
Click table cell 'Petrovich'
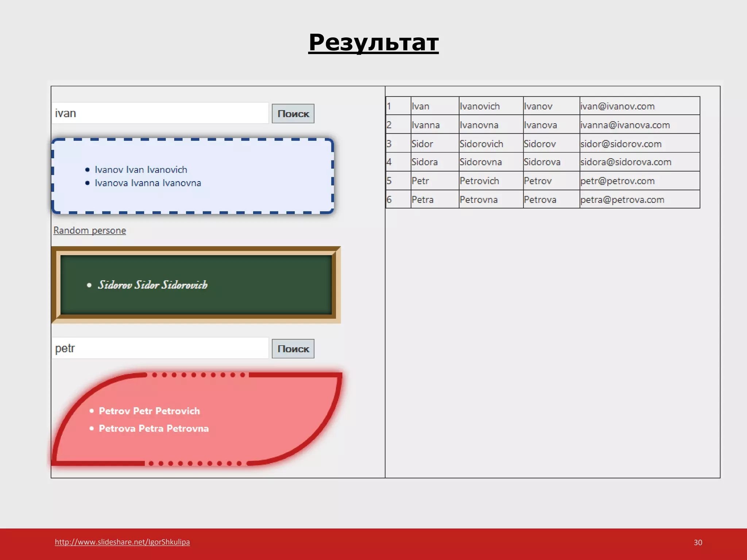pyautogui.click(x=491, y=180)
